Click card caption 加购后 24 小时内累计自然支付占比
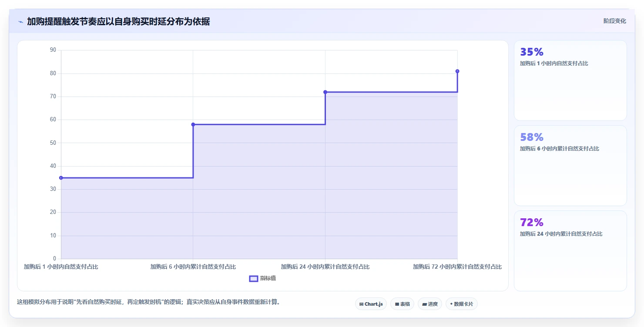Screen dimensions: 644x327 click(x=561, y=234)
